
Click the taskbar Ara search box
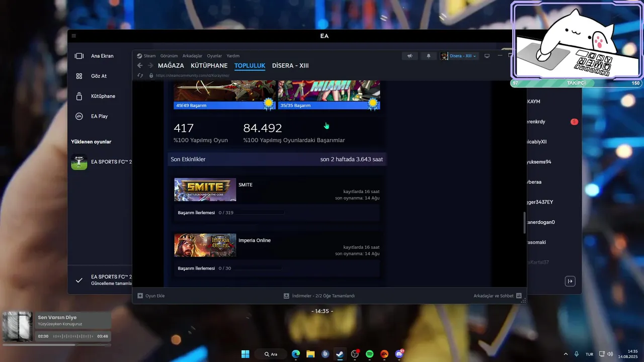coord(271,354)
